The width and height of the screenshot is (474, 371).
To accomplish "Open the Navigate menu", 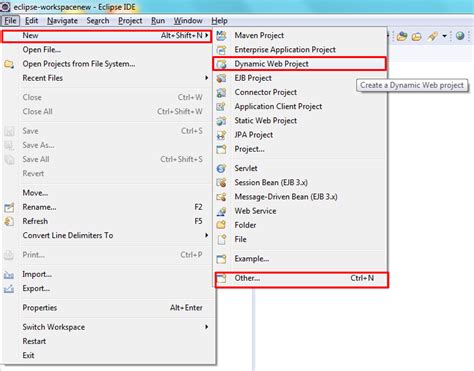I will tap(62, 21).
